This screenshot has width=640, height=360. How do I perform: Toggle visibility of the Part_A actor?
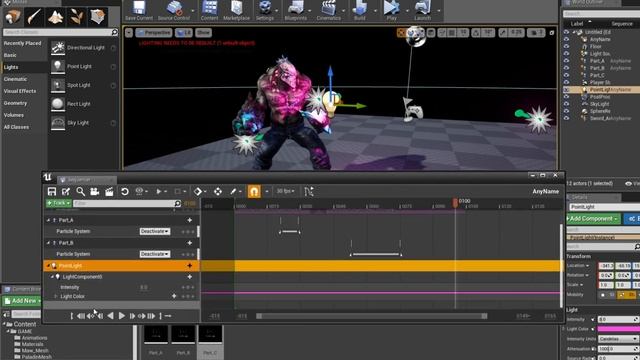pos(566,61)
